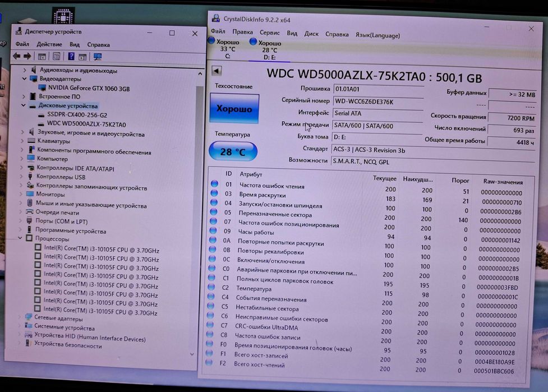
Task: Click the SSDPR-CX400-256-G2 disk icon
Action: 42,115
